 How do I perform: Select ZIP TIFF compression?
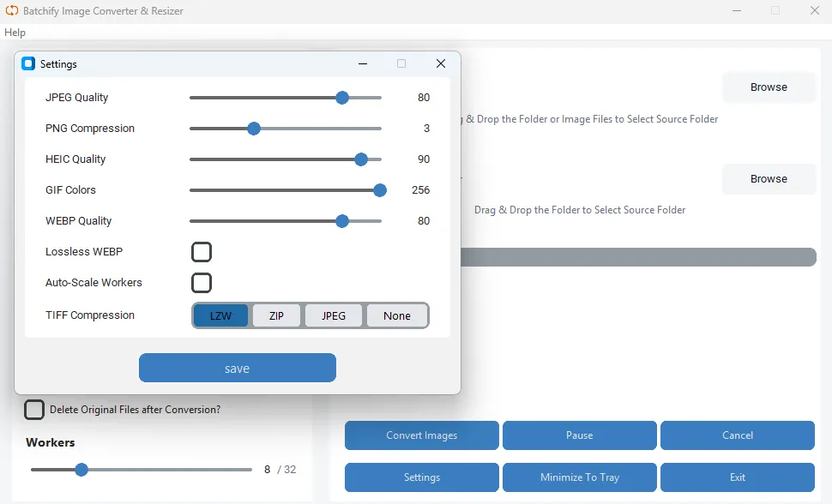point(276,315)
